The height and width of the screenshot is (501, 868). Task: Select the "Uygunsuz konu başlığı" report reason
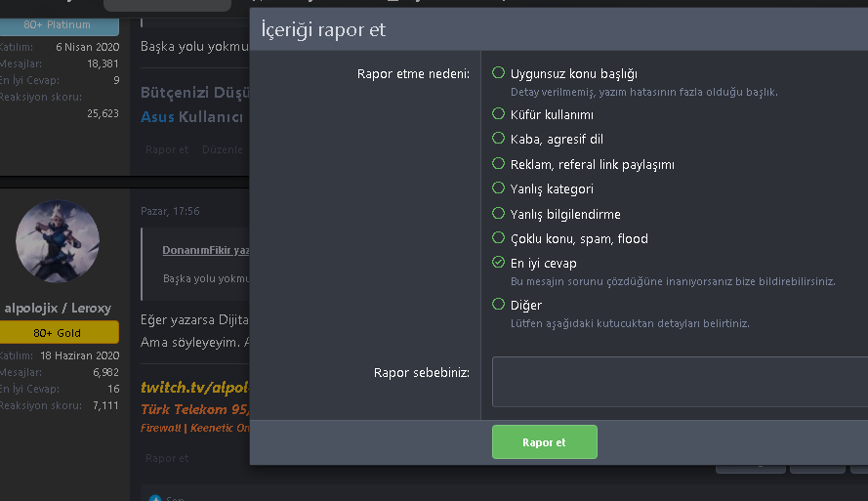click(x=499, y=73)
